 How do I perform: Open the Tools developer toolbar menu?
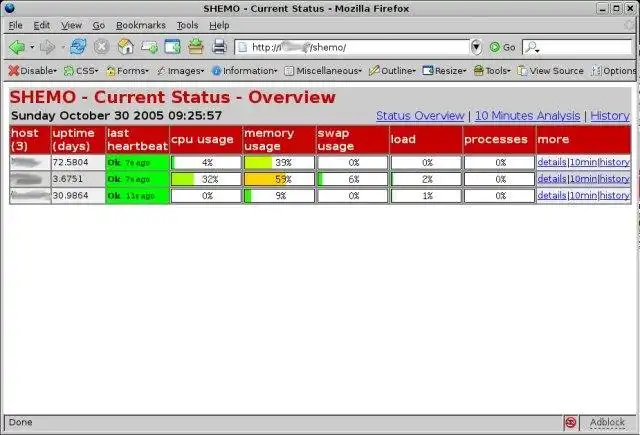[x=492, y=71]
